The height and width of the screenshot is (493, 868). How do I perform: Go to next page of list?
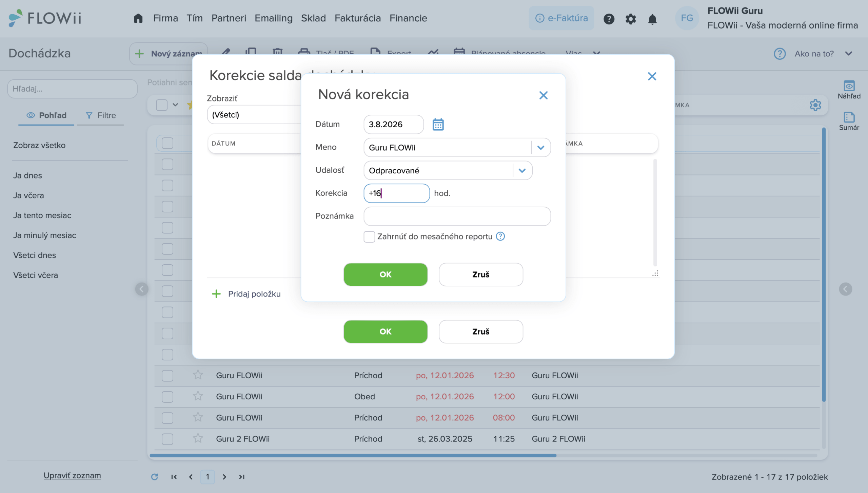(224, 477)
